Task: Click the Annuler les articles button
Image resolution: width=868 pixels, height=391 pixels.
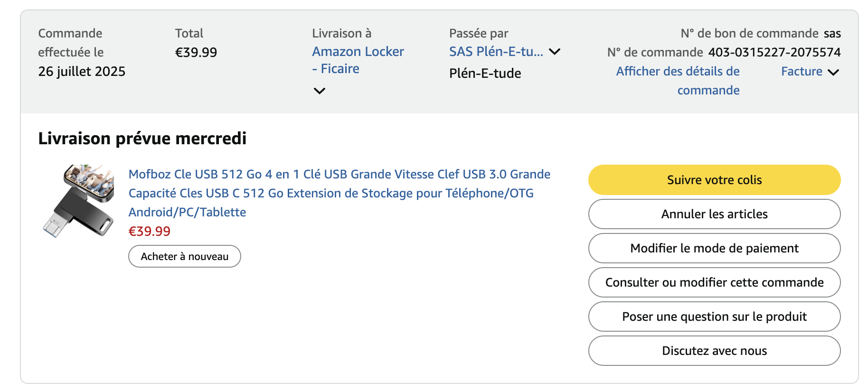Action: (x=714, y=214)
